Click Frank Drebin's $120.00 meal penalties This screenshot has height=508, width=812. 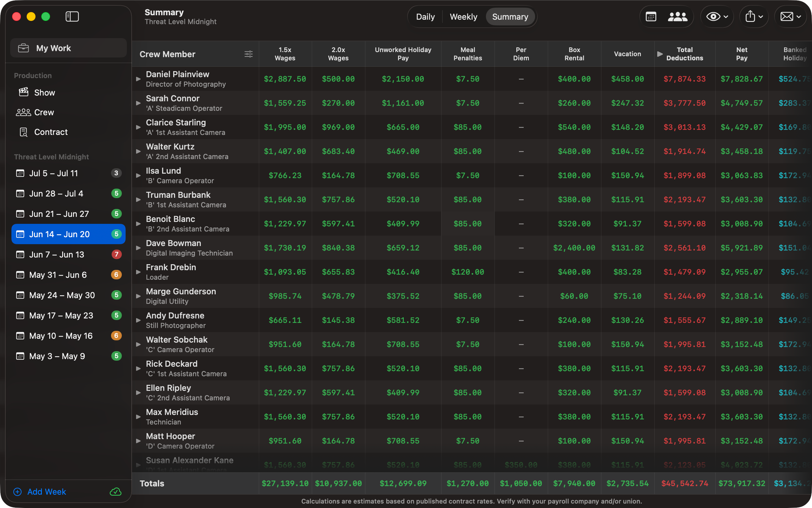click(468, 272)
